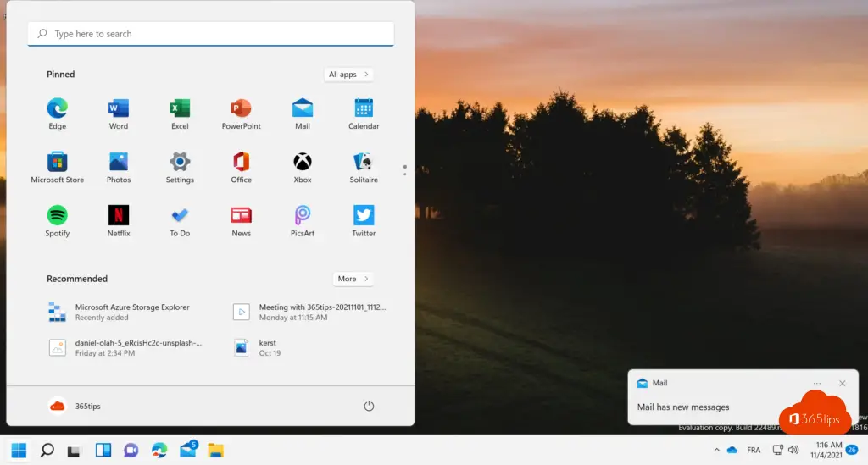
Task: Open Teams Chat on the taskbar
Action: (x=131, y=450)
